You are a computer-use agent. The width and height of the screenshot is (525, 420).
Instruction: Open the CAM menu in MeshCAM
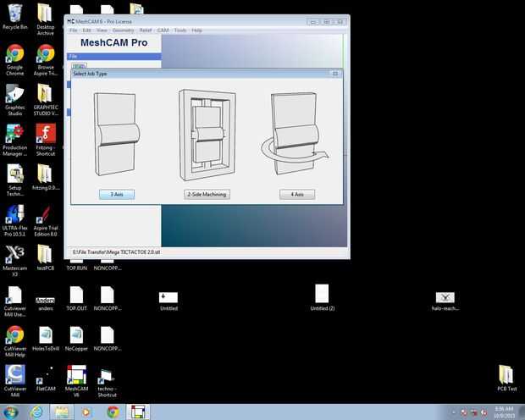tap(163, 30)
